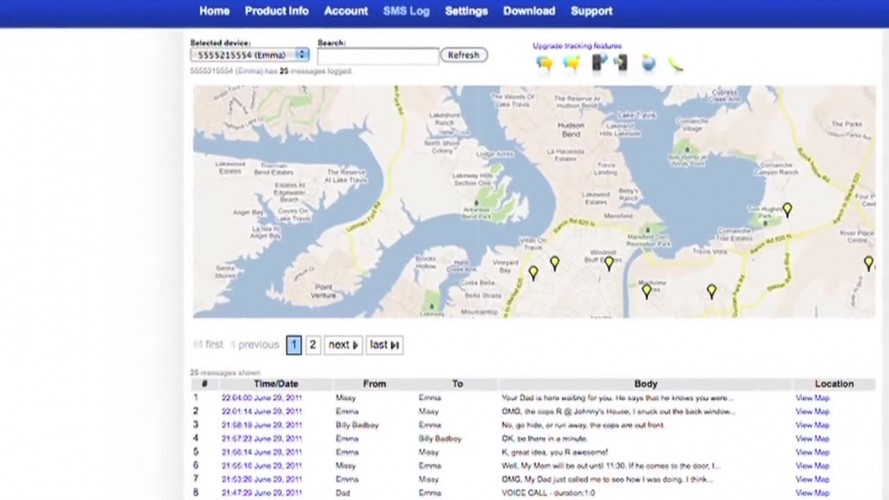Click the 'last' page button
The height and width of the screenshot is (500, 889).
(x=384, y=345)
